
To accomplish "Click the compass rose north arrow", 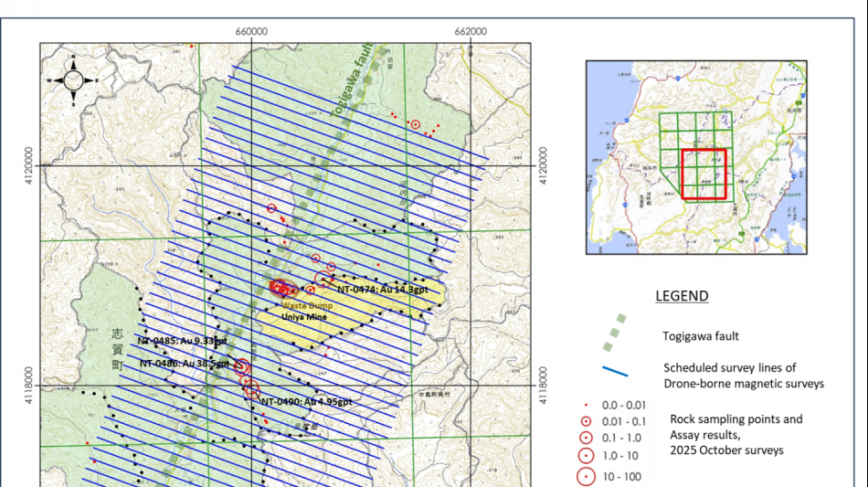I will tap(73, 62).
